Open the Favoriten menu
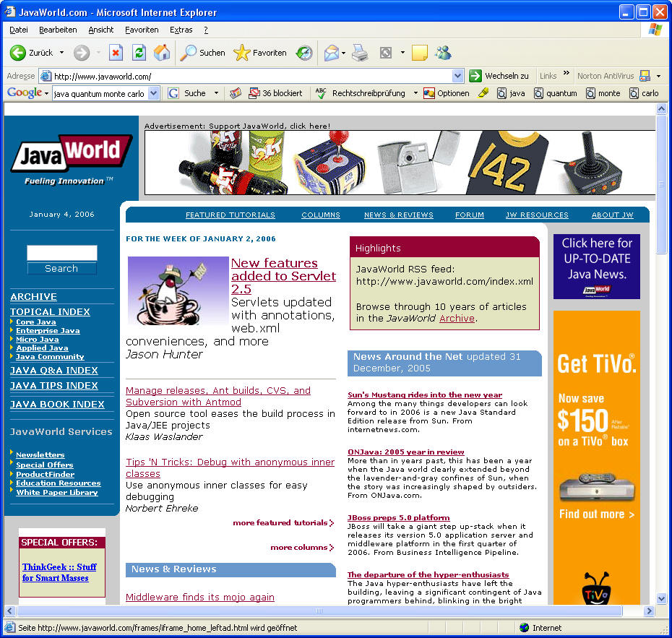This screenshot has height=638, width=672. click(142, 30)
